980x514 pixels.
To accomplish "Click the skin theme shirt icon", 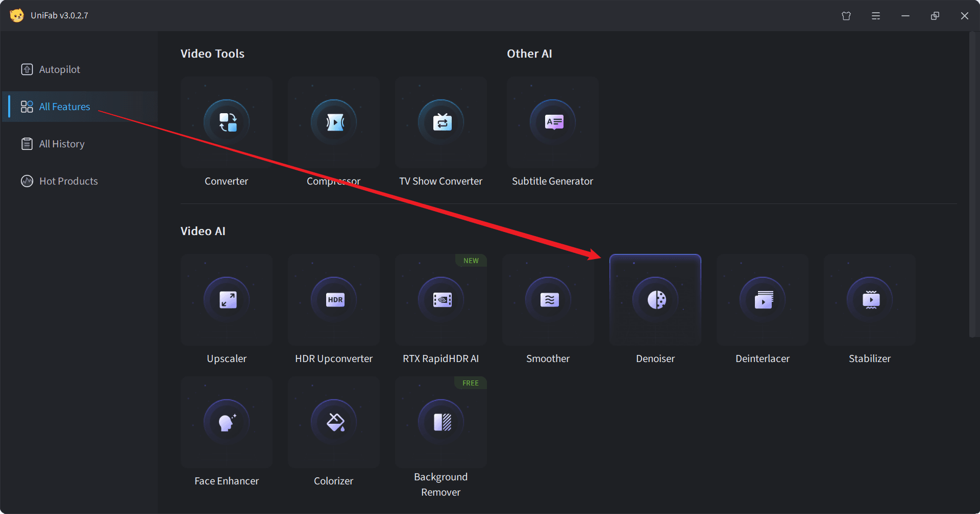I will (x=846, y=16).
